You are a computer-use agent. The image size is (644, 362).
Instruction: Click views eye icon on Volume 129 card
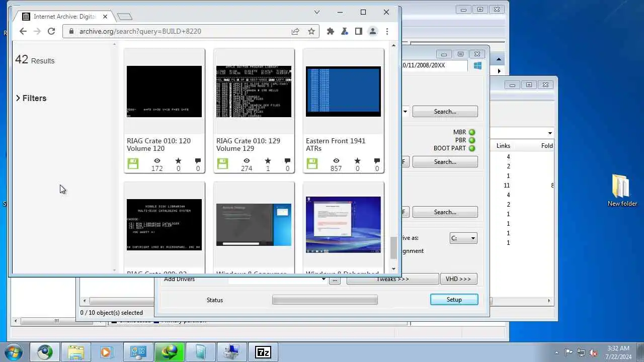coord(247,161)
